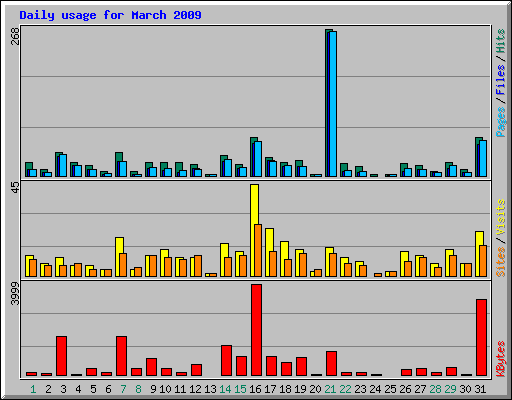The width and height of the screenshot is (512, 400).
Task: Select the cyan Pages bar for day 16
Action: pyautogui.click(x=258, y=159)
